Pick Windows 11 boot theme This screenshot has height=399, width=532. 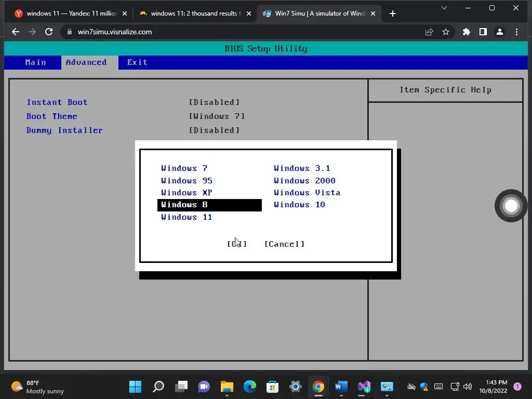pos(187,217)
